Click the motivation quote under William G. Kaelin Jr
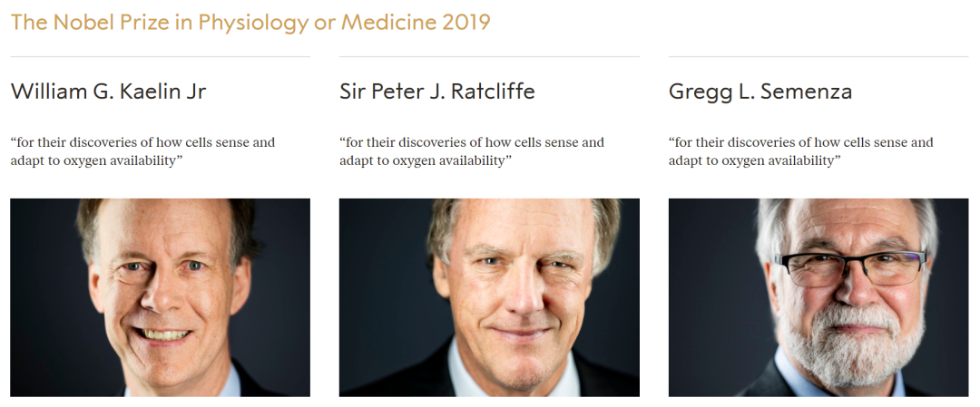980x407 pixels. coord(142,151)
